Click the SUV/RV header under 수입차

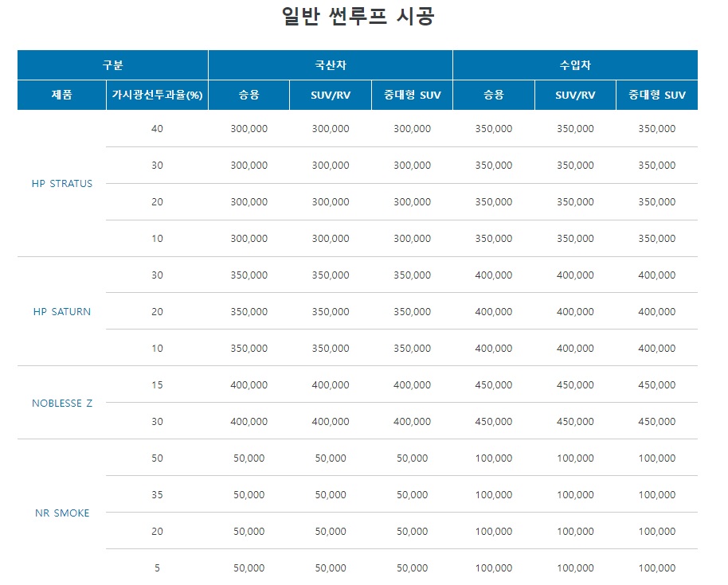pyautogui.click(x=575, y=96)
